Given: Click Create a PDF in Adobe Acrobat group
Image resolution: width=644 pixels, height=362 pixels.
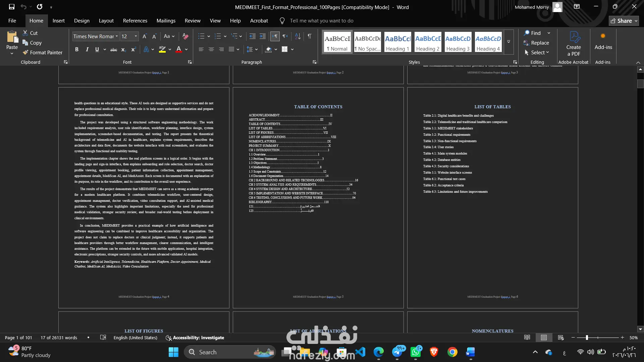Looking at the screenshot, I should click(x=574, y=44).
